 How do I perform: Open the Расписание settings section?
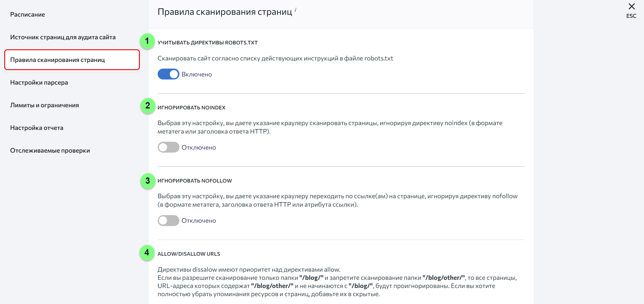point(27,15)
